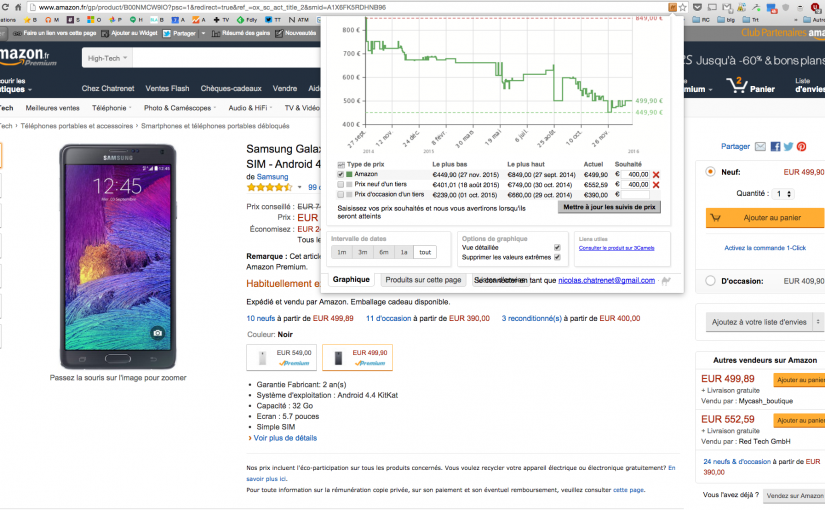825x510 pixels.
Task: Click the Amazon price desired value field
Action: coord(635,175)
